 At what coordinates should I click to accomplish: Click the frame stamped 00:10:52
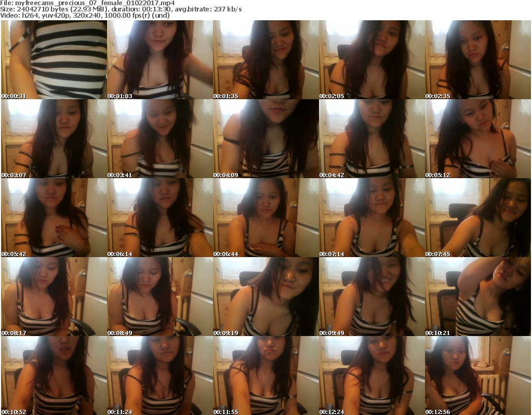(54, 376)
